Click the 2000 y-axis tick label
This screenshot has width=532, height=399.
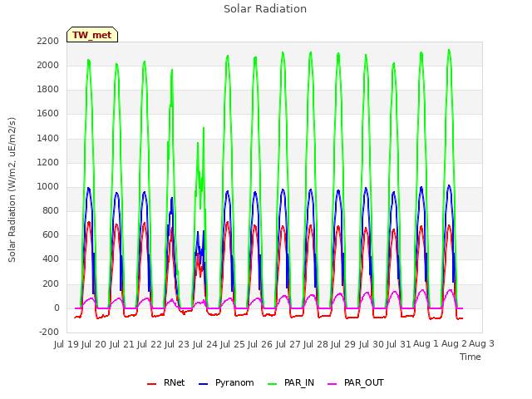point(48,65)
